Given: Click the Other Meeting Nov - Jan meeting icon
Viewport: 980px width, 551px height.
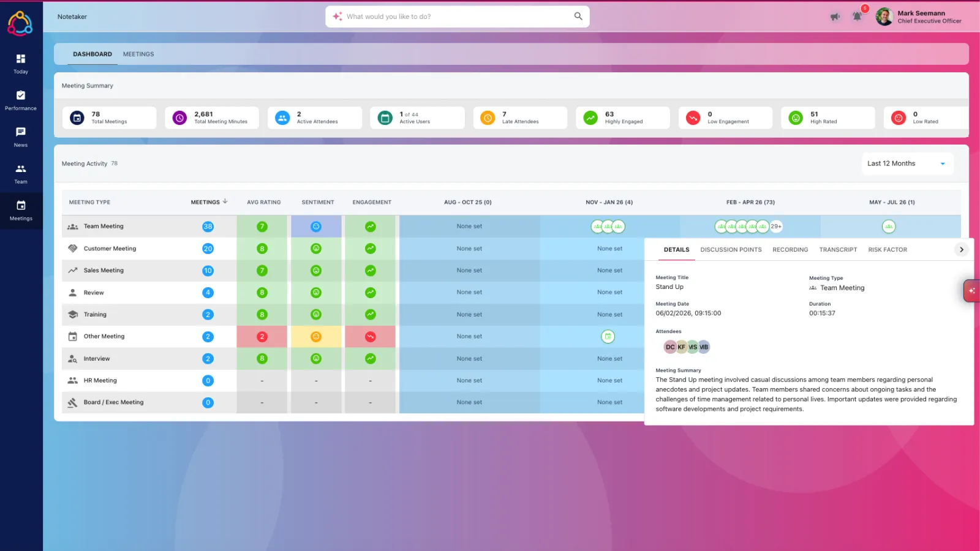Looking at the screenshot, I should (608, 337).
